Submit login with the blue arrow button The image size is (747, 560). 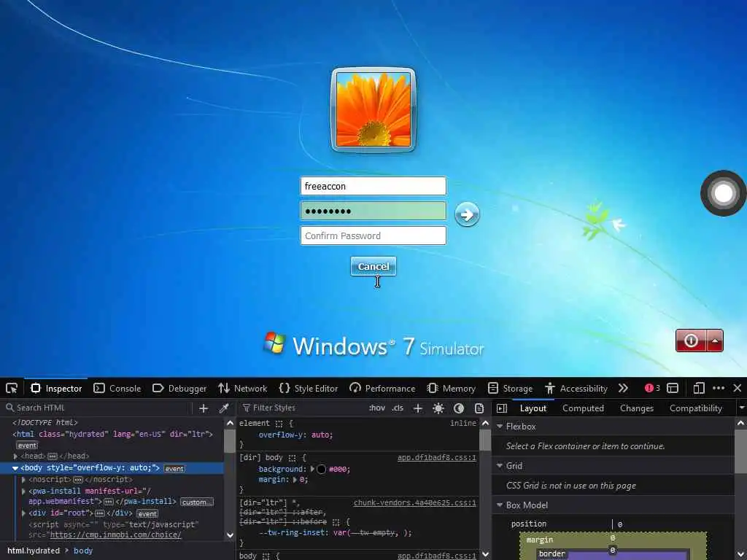coord(467,215)
